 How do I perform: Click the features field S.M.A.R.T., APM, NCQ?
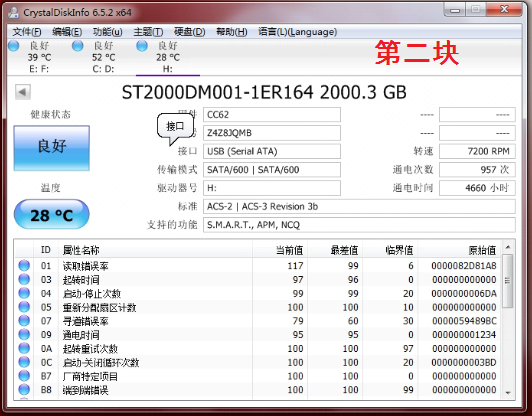click(x=359, y=225)
